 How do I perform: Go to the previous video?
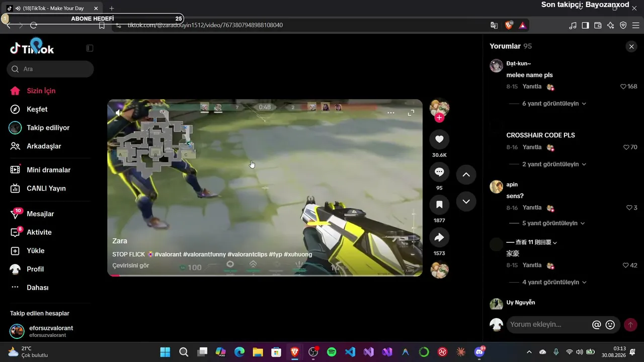point(466,174)
